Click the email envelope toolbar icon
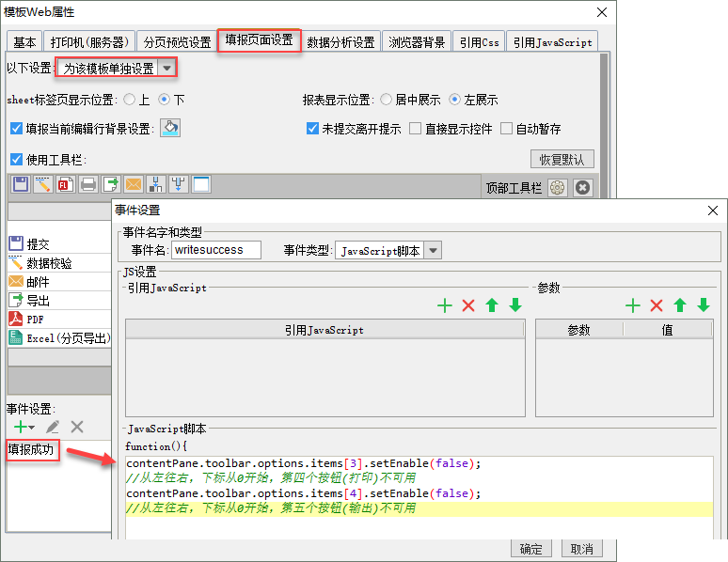This screenshot has width=728, height=562. 134,184
